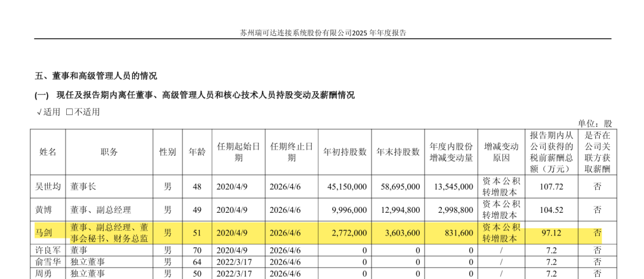Click the age value 64
The height and width of the screenshot is (279, 644).
(197, 262)
